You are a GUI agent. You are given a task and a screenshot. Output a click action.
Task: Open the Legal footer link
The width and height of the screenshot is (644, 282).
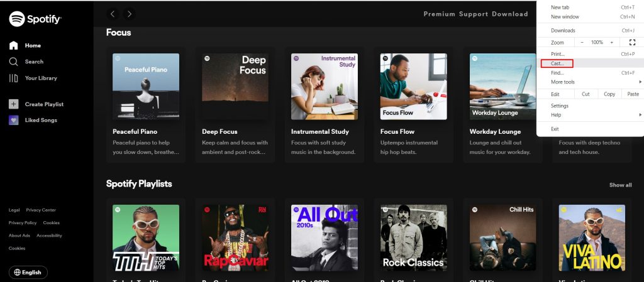click(x=14, y=210)
